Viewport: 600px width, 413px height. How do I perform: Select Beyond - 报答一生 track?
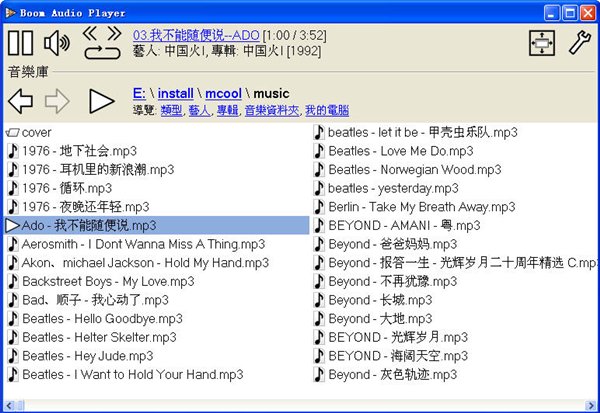tap(455, 263)
